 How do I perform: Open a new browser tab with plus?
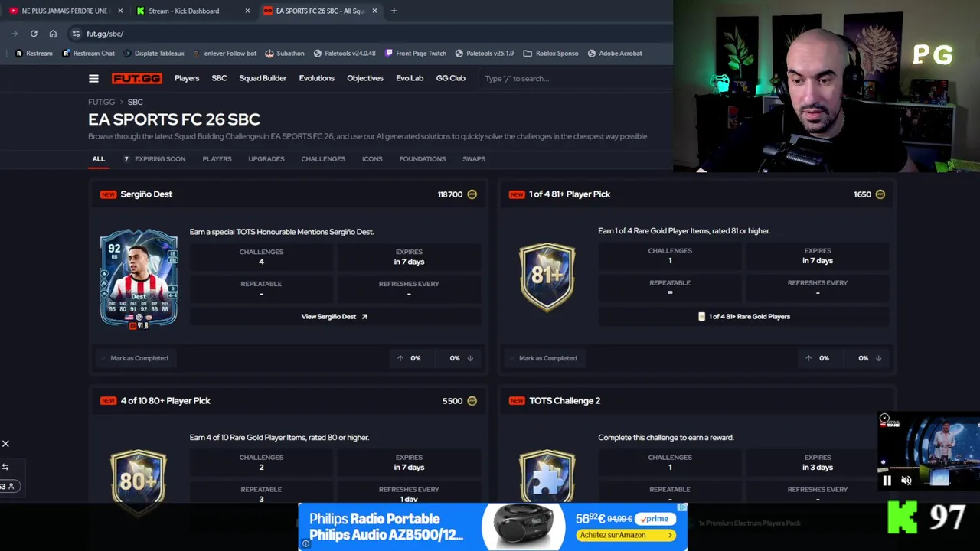(x=394, y=11)
